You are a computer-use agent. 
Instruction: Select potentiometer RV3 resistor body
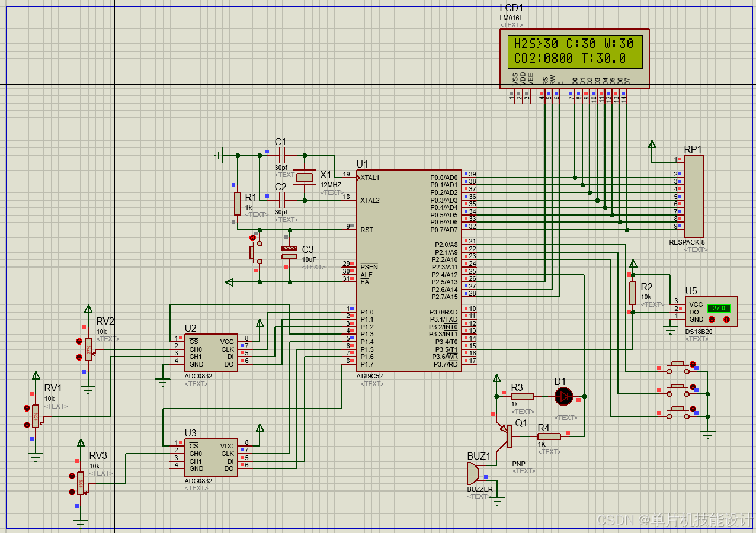click(81, 484)
